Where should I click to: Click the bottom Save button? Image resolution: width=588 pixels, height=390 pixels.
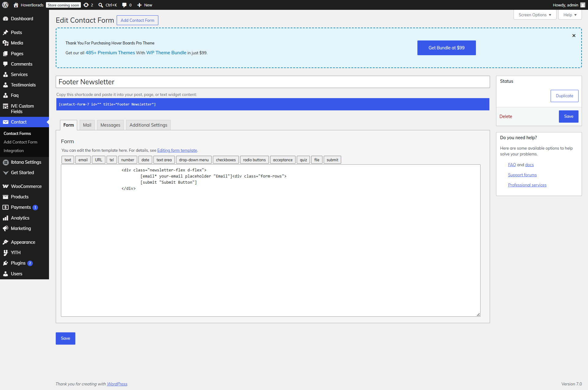tap(66, 338)
